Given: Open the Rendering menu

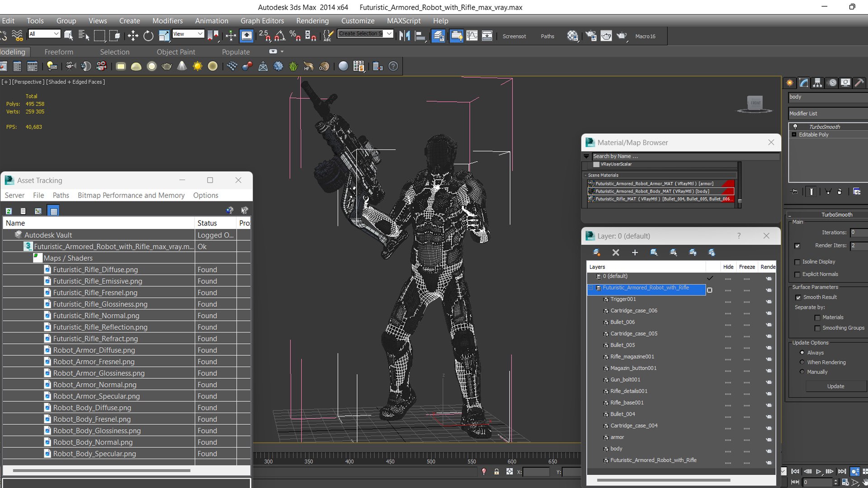Looking at the screenshot, I should 312,21.
